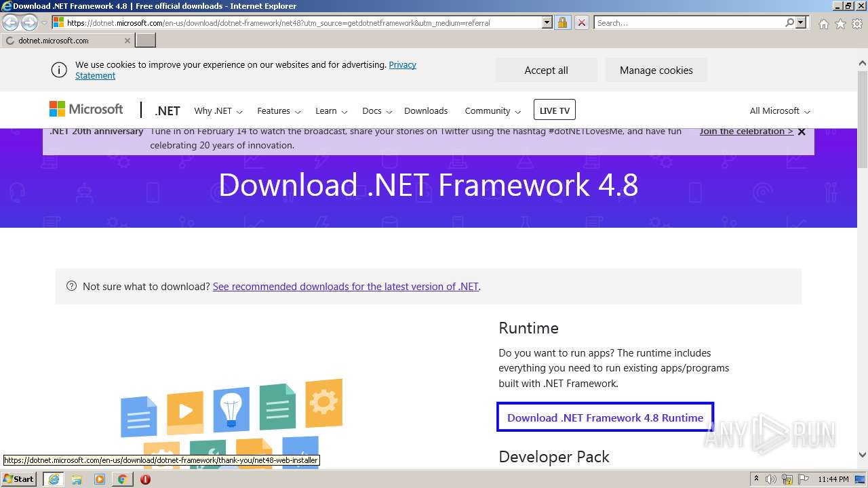Stop page loading with the red X

581,22
